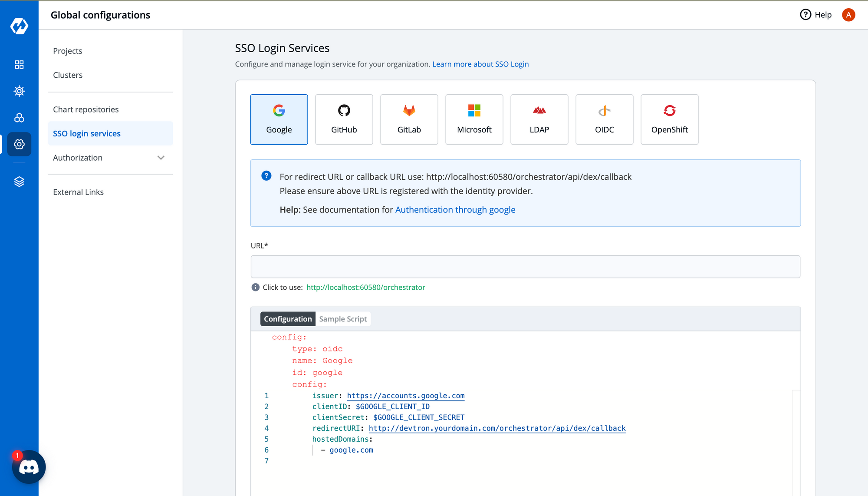Image resolution: width=868 pixels, height=496 pixels.
Task: Open Authentication through google documentation link
Action: click(x=455, y=210)
